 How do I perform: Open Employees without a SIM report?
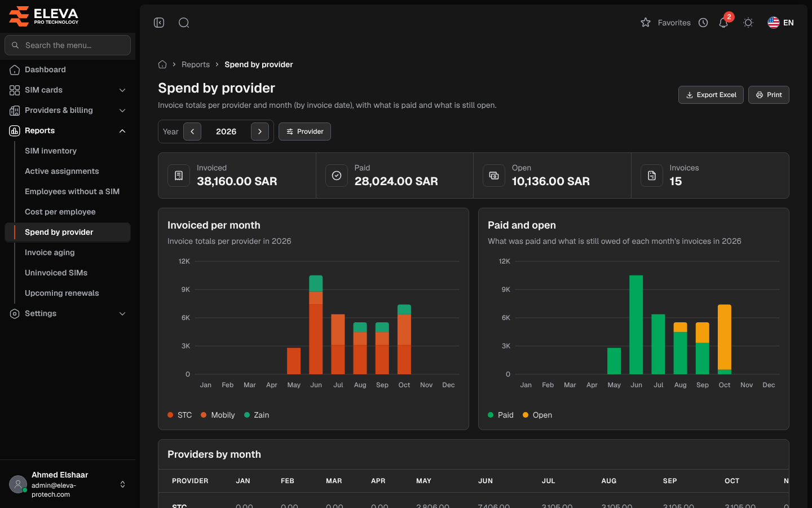(72, 191)
